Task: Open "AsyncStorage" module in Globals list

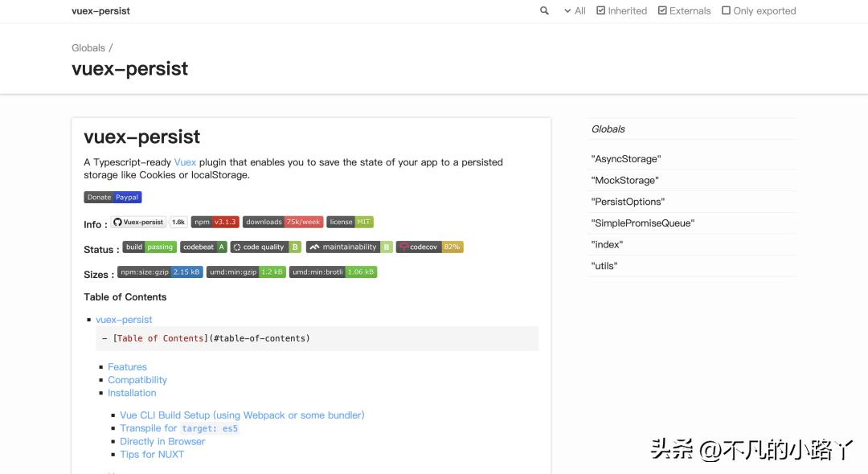Action: (x=625, y=159)
